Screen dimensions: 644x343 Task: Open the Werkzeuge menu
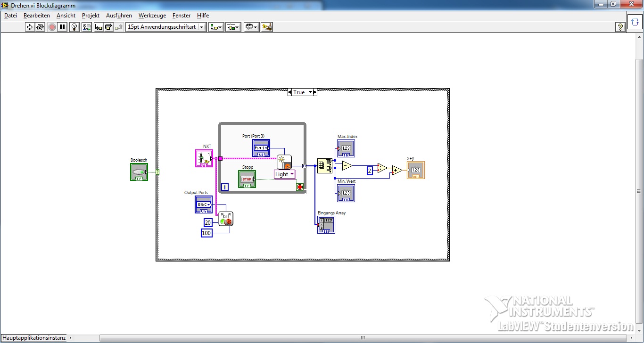click(152, 16)
